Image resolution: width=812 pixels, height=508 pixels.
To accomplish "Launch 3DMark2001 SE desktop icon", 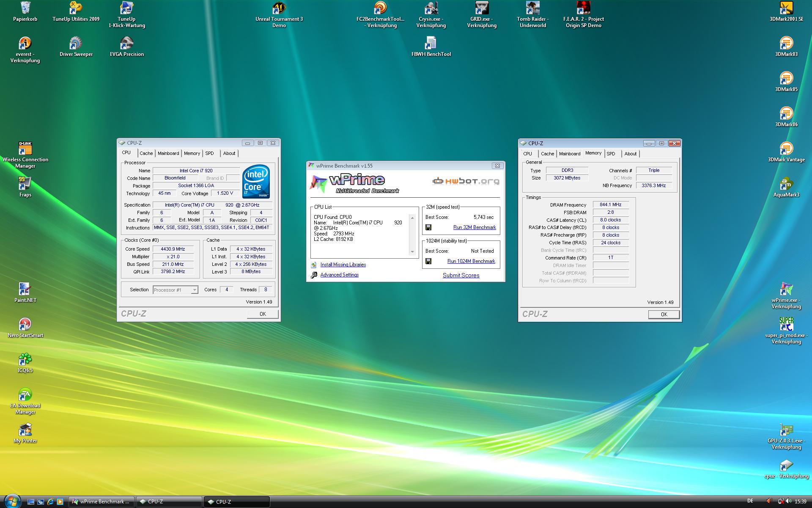I will pyautogui.click(x=786, y=11).
